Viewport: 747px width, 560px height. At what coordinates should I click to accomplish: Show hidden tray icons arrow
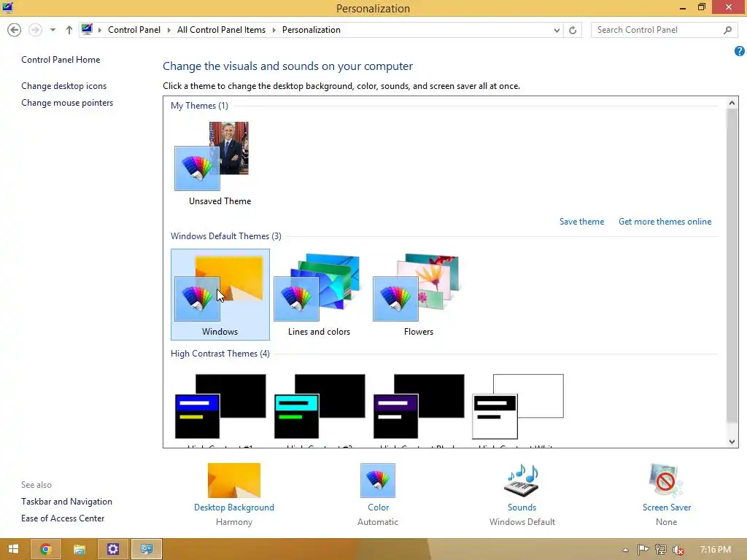[x=625, y=550]
